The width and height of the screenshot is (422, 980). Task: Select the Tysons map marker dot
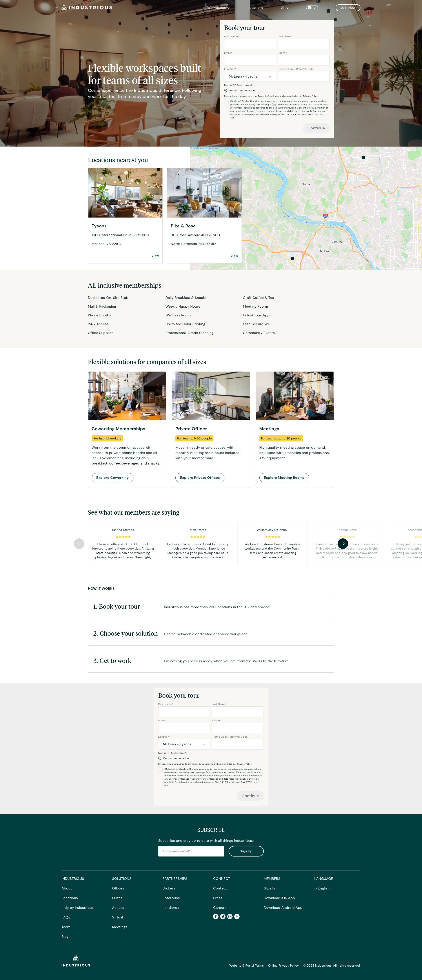(292, 258)
